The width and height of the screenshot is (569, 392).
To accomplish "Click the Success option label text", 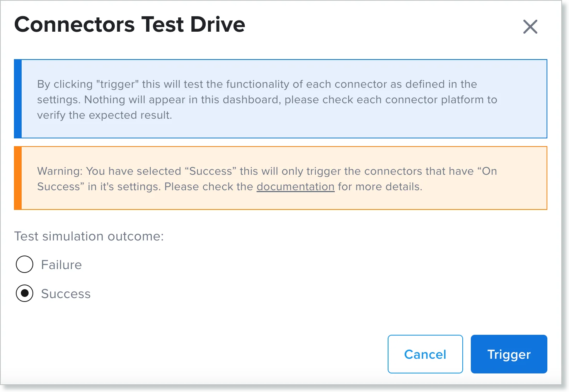I will [66, 293].
